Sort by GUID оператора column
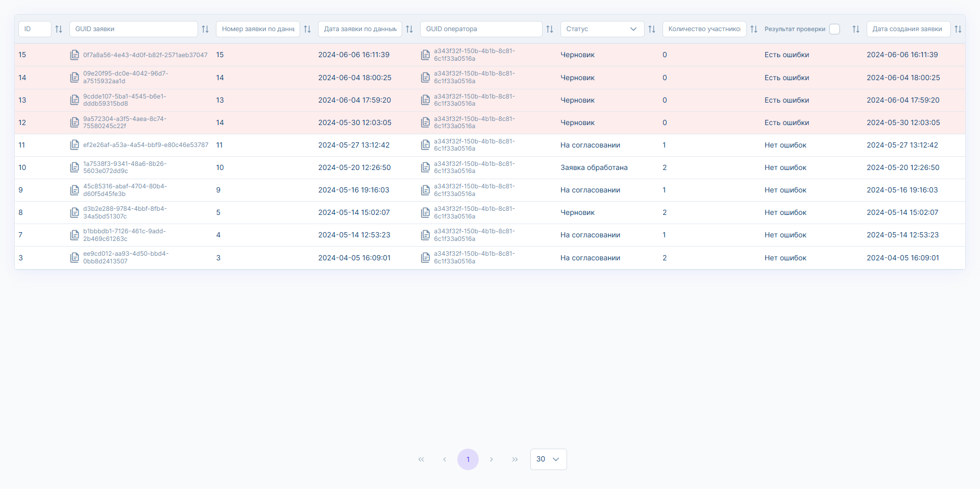Viewport: 980px width, 489px height. point(550,29)
